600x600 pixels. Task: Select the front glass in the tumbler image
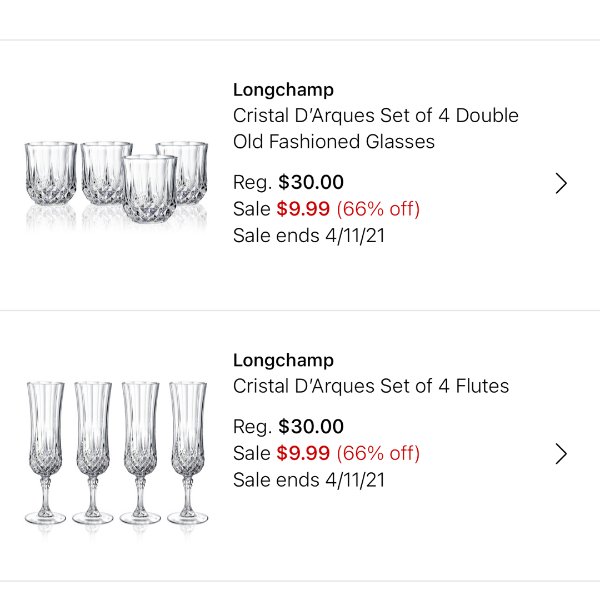[x=150, y=189]
